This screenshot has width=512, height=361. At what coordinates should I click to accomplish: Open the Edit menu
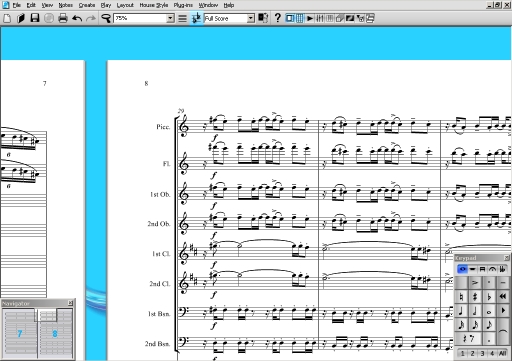[x=31, y=5]
